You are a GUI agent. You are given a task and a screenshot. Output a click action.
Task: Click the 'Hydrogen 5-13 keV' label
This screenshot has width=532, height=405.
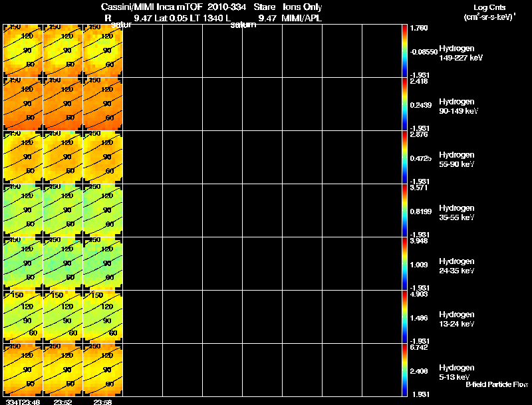tap(457, 372)
